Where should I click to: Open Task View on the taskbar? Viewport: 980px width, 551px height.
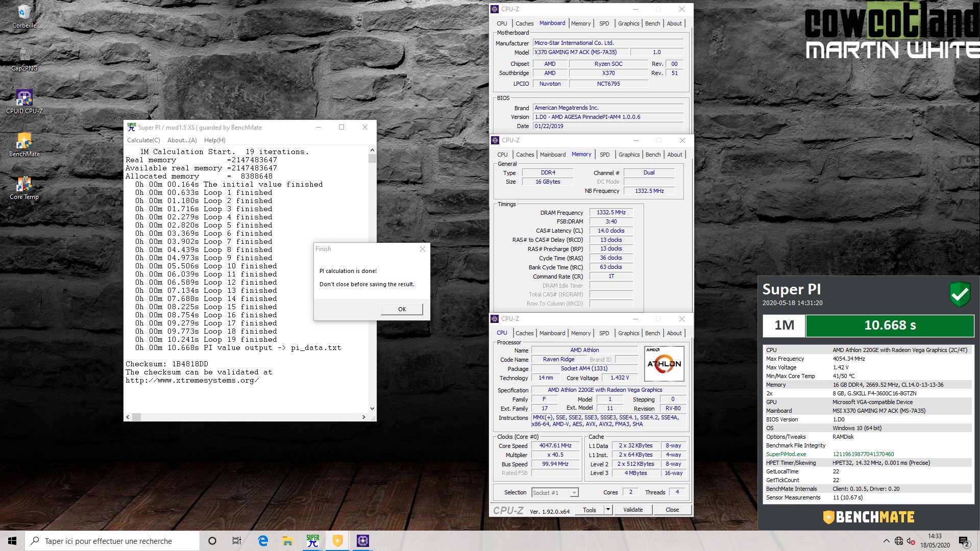(237, 541)
